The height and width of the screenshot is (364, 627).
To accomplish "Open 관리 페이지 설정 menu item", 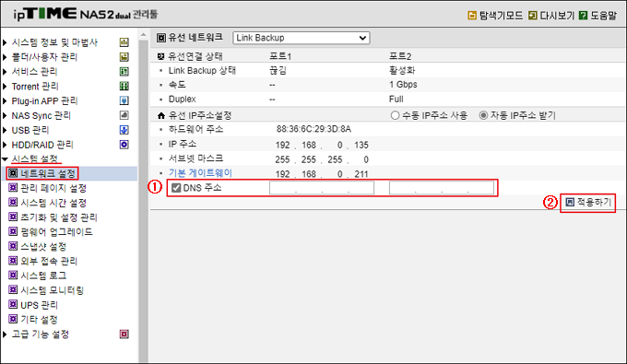I will point(53,188).
